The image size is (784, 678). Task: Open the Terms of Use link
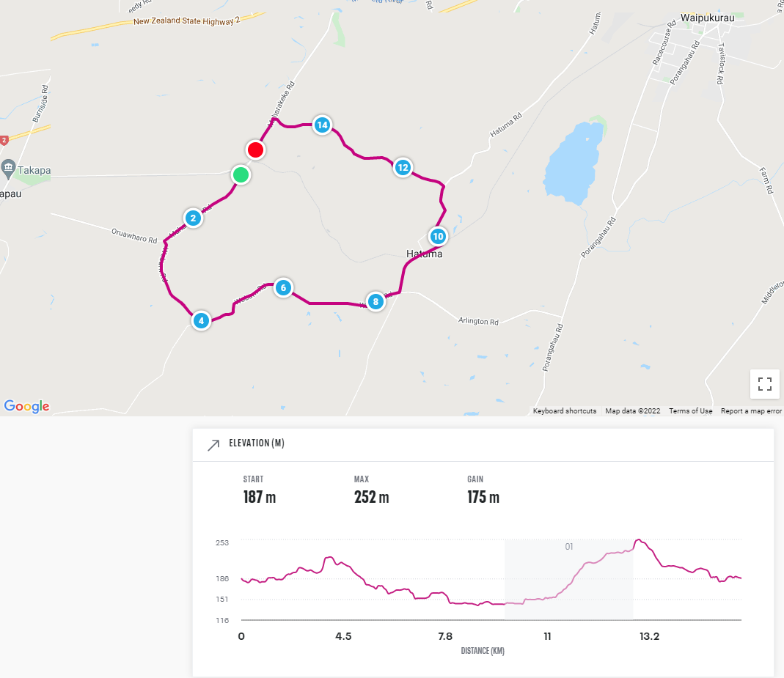pos(691,410)
